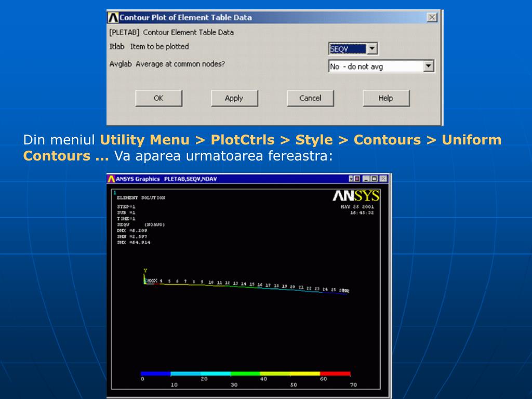Click element number 10 on the beam plot

point(211,282)
